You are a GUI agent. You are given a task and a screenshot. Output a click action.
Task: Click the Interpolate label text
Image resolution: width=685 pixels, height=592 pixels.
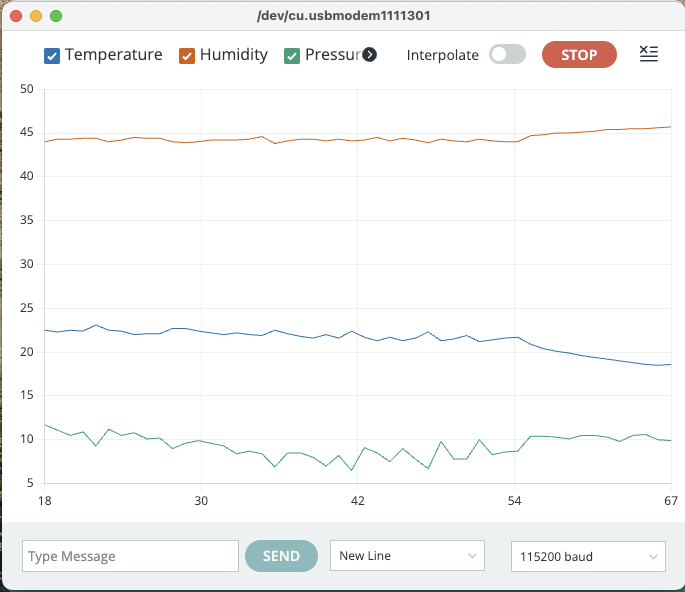443,55
